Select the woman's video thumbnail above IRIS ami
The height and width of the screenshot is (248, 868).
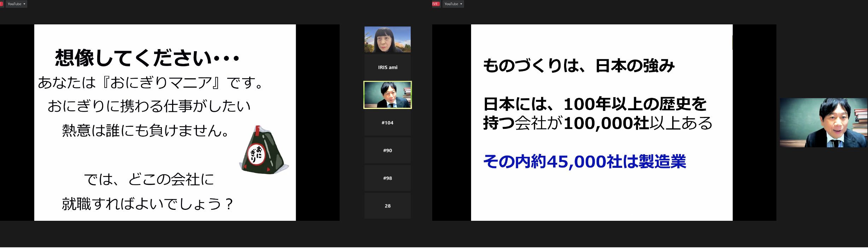point(387,40)
